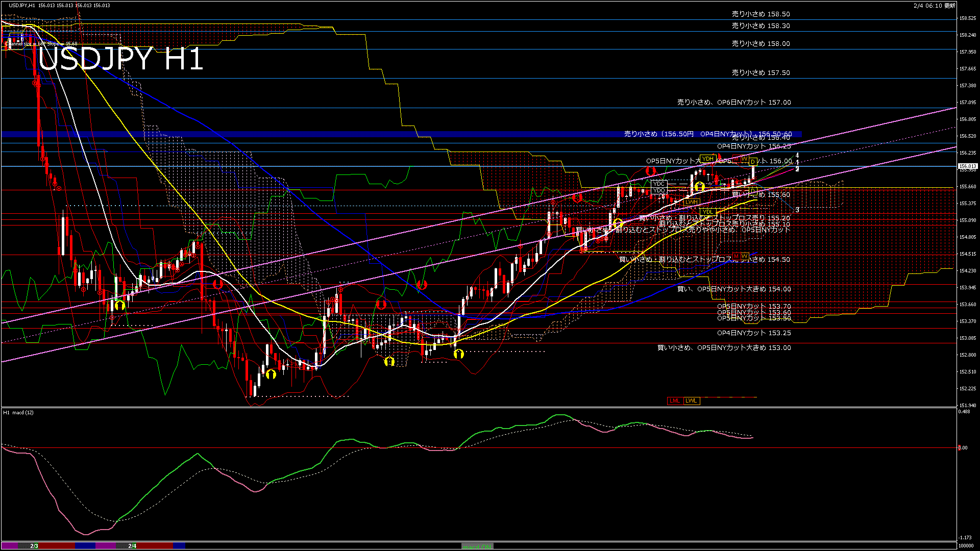Toggle the macd ON button
This screenshot has height=551, width=980.
(477, 546)
